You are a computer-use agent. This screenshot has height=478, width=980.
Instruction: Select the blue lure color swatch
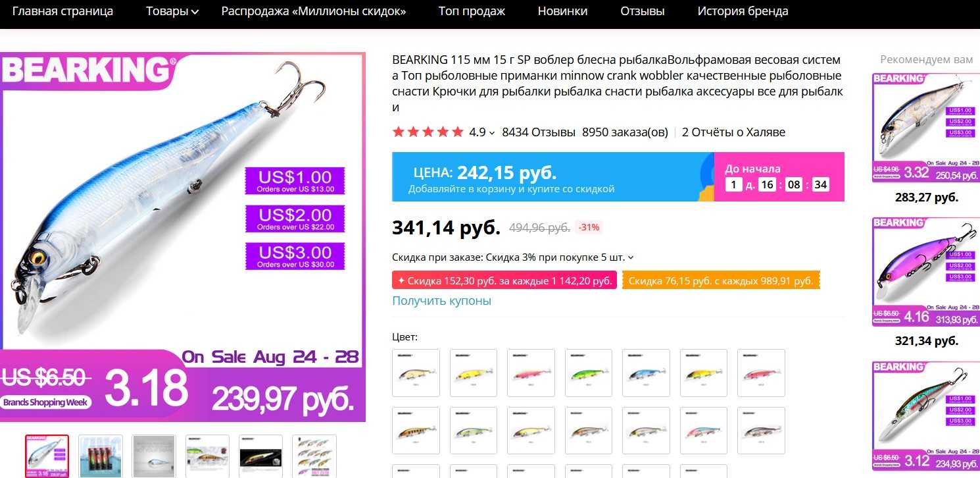point(646,373)
